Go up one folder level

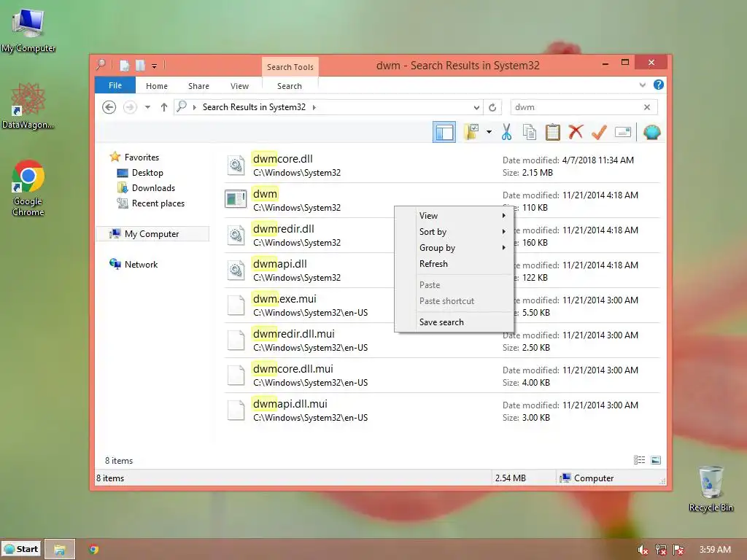pos(164,107)
